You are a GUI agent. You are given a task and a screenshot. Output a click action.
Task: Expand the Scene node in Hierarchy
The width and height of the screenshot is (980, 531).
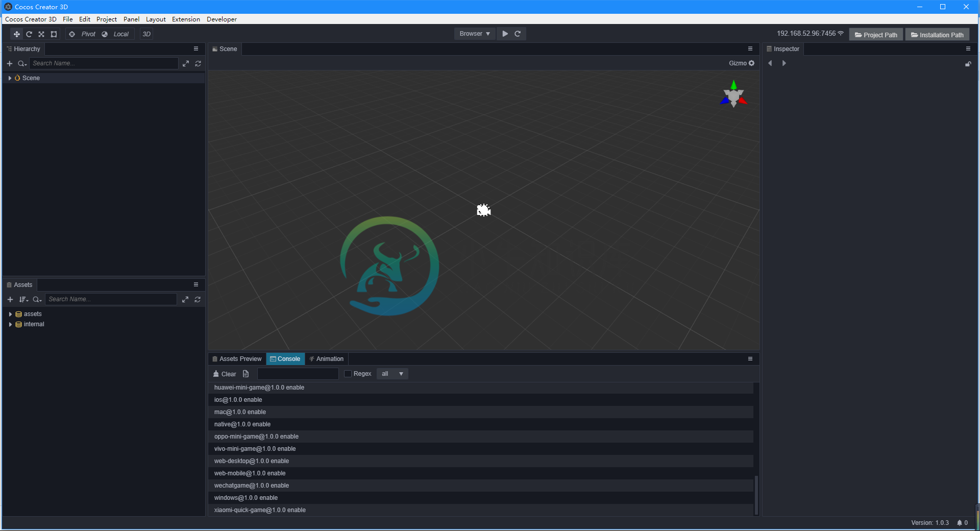tap(10, 78)
